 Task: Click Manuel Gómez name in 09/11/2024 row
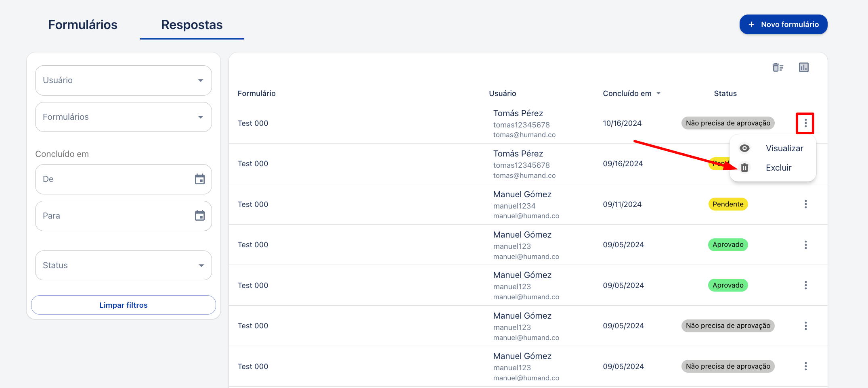click(x=522, y=194)
